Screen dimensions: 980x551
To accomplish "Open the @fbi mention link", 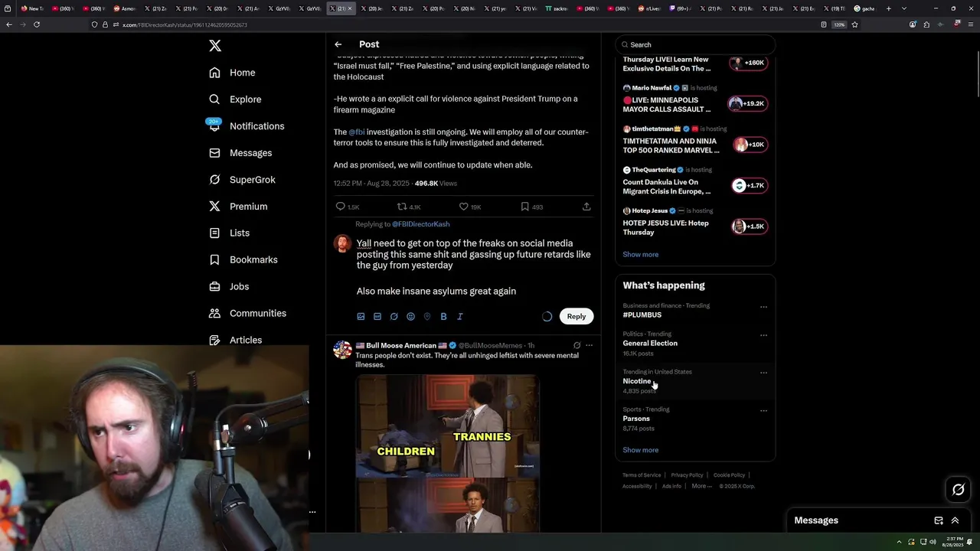I will tap(357, 132).
